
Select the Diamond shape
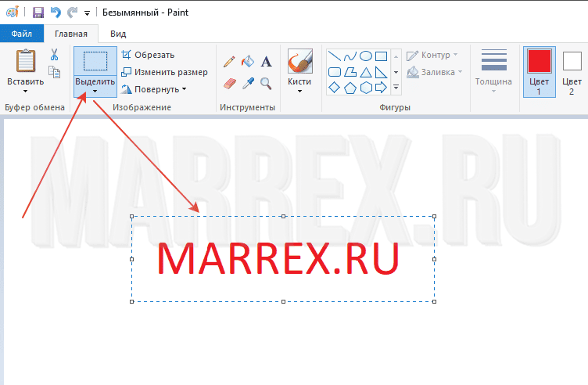[334, 88]
